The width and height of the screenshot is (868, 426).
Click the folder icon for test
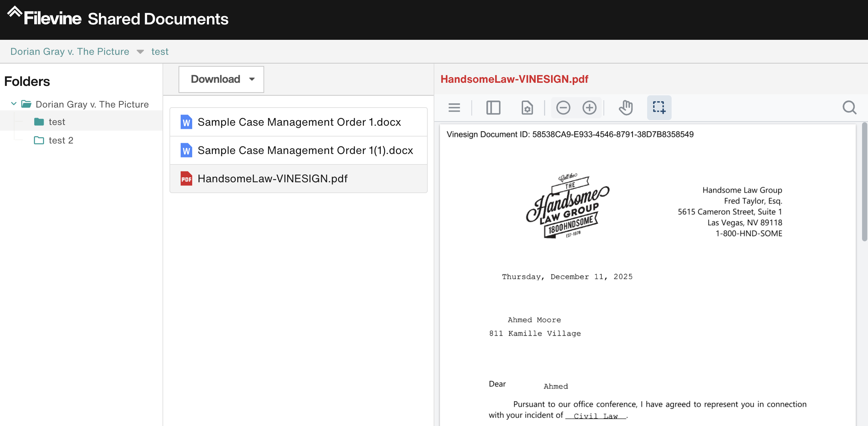pos(39,122)
